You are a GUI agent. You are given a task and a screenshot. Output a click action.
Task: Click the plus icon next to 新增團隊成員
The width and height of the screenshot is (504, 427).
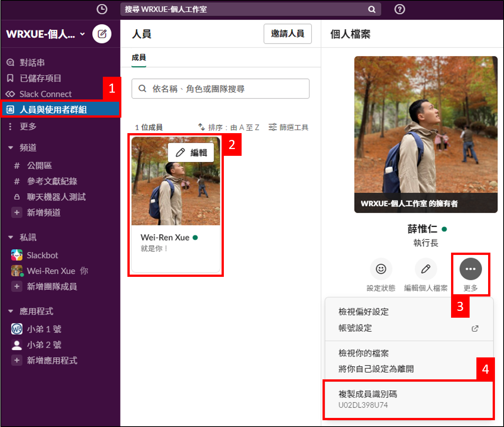tap(17, 286)
